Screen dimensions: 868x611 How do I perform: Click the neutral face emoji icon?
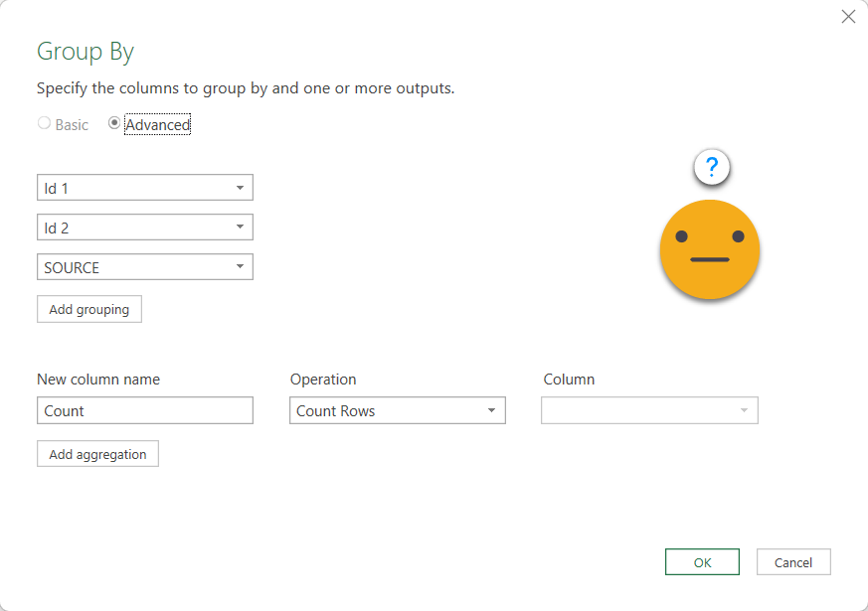click(710, 248)
